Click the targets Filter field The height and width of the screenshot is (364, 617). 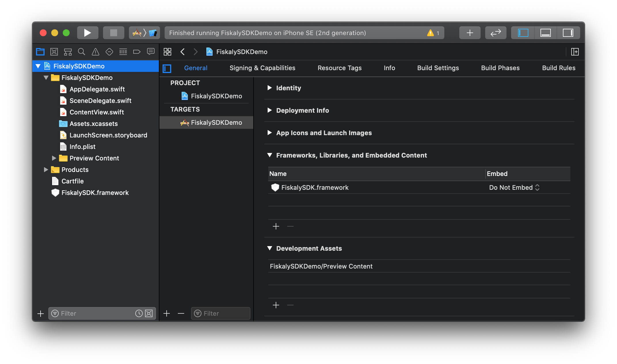click(224, 313)
